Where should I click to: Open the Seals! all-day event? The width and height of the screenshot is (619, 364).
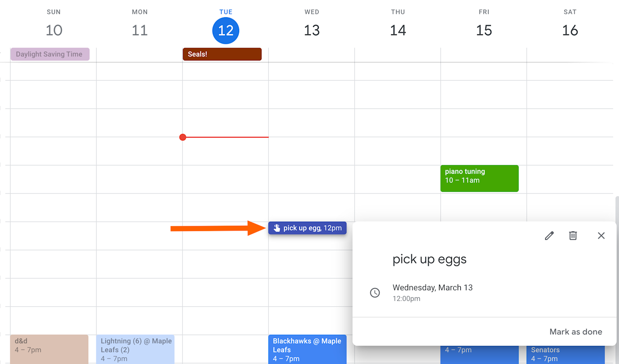click(222, 54)
